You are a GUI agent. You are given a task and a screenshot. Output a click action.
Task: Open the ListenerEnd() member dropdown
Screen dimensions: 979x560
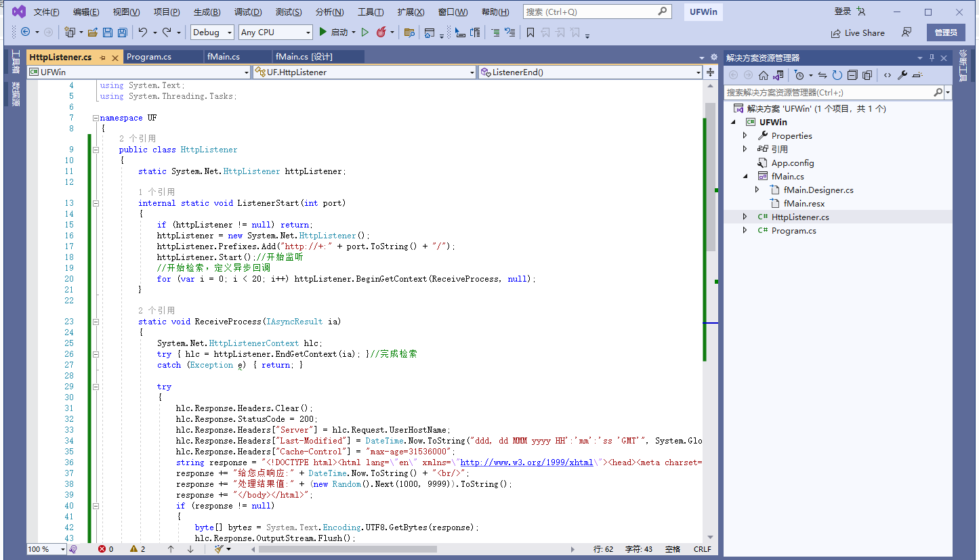point(590,72)
